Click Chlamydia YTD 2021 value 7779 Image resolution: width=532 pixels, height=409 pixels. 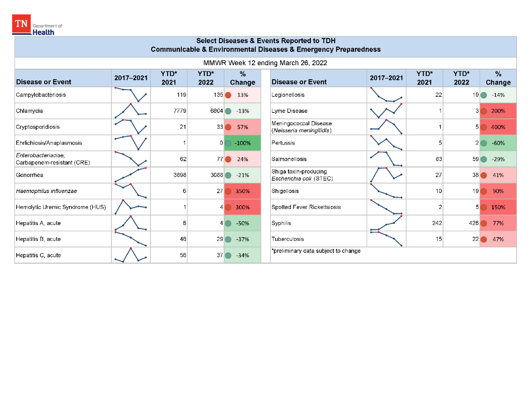pos(180,111)
